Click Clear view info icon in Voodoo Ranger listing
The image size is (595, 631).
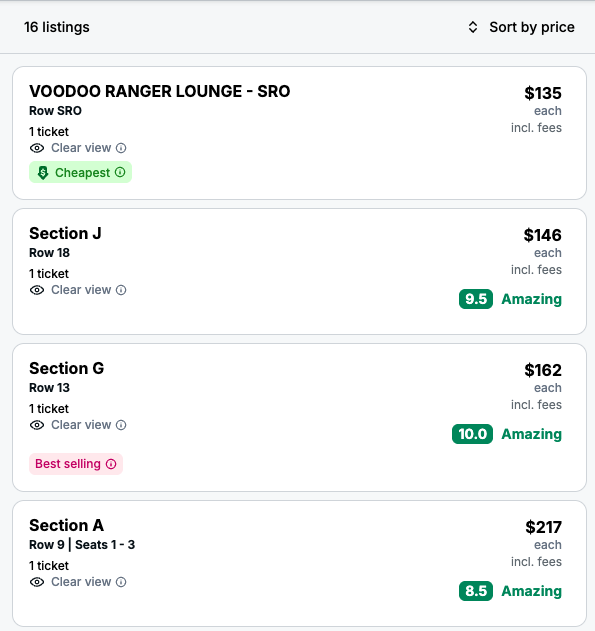tap(121, 148)
